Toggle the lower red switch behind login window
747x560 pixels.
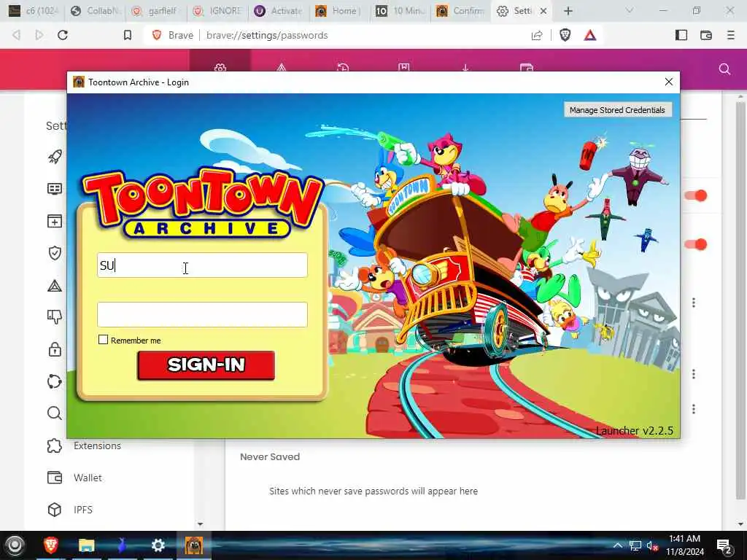[696, 244]
